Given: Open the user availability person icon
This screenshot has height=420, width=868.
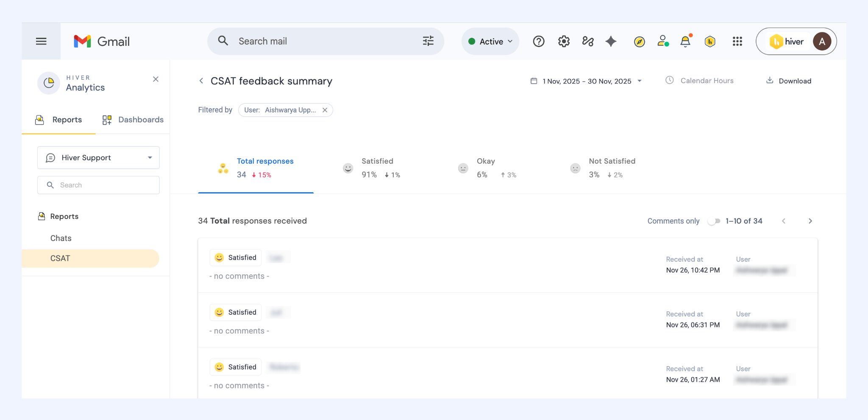Looking at the screenshot, I should click(x=663, y=41).
